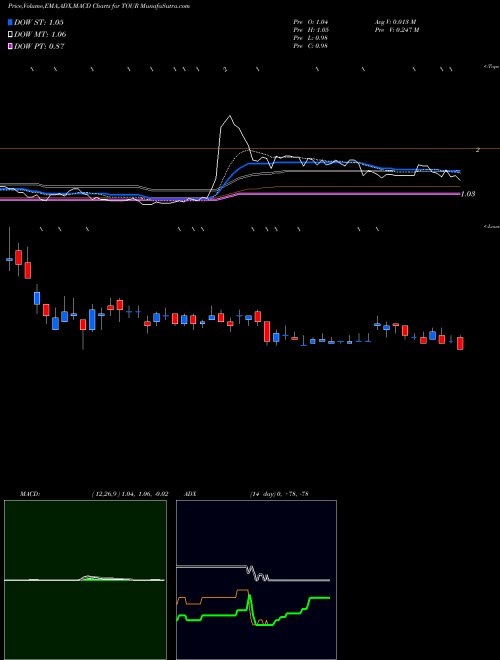Click the 'Pre C: 0.98' value
The width and height of the screenshot is (500, 660).
pyautogui.click(x=311, y=46)
